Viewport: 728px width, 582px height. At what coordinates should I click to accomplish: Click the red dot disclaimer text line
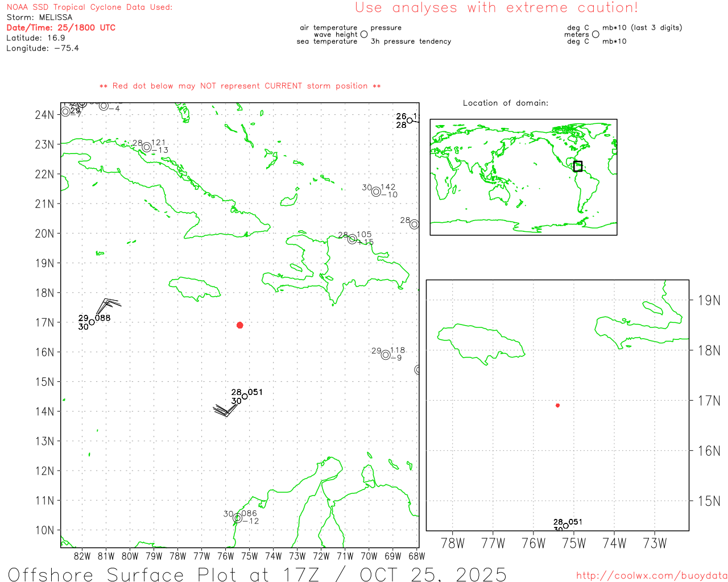tap(240, 86)
